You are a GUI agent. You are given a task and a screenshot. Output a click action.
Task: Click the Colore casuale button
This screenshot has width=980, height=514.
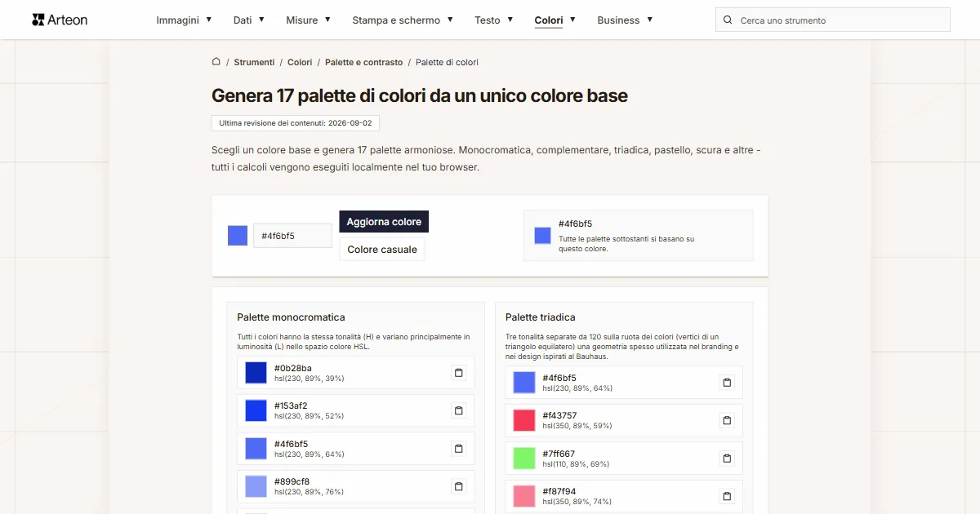click(x=382, y=250)
